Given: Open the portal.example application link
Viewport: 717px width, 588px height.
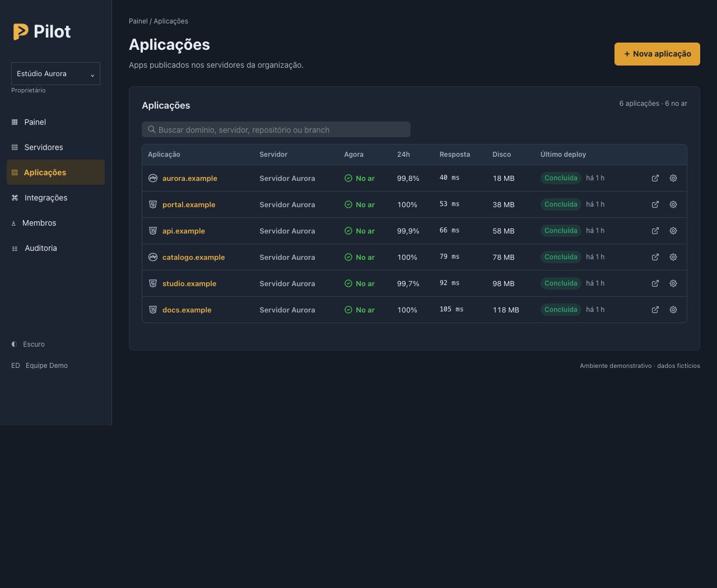Looking at the screenshot, I should 189,204.
